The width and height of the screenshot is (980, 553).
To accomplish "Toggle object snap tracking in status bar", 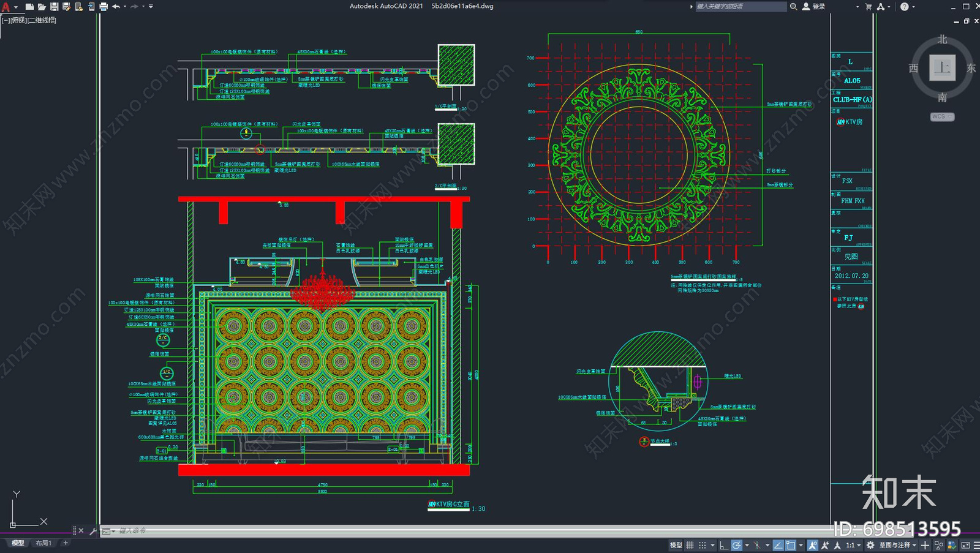I will tap(778, 545).
